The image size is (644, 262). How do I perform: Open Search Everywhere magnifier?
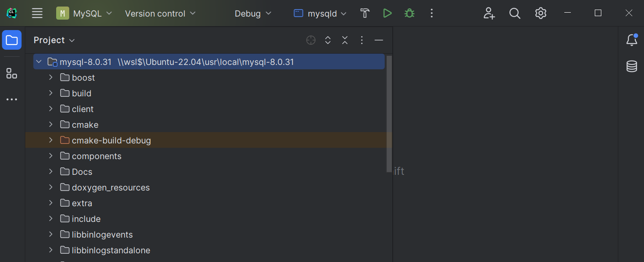pos(515,14)
